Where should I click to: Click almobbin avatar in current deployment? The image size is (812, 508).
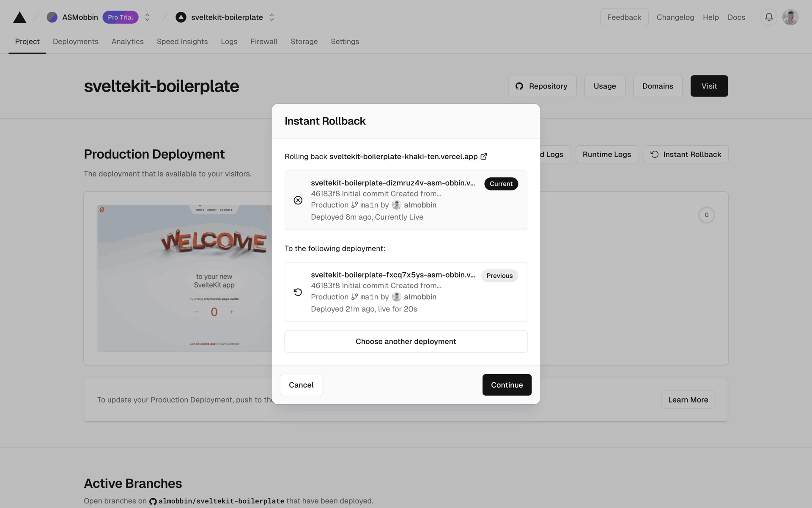coord(396,205)
